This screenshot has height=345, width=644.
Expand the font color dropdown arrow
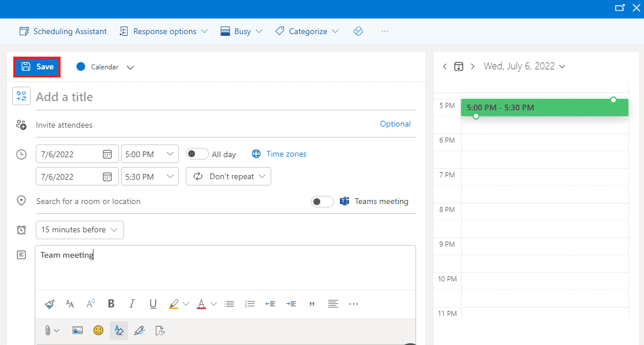(x=214, y=304)
